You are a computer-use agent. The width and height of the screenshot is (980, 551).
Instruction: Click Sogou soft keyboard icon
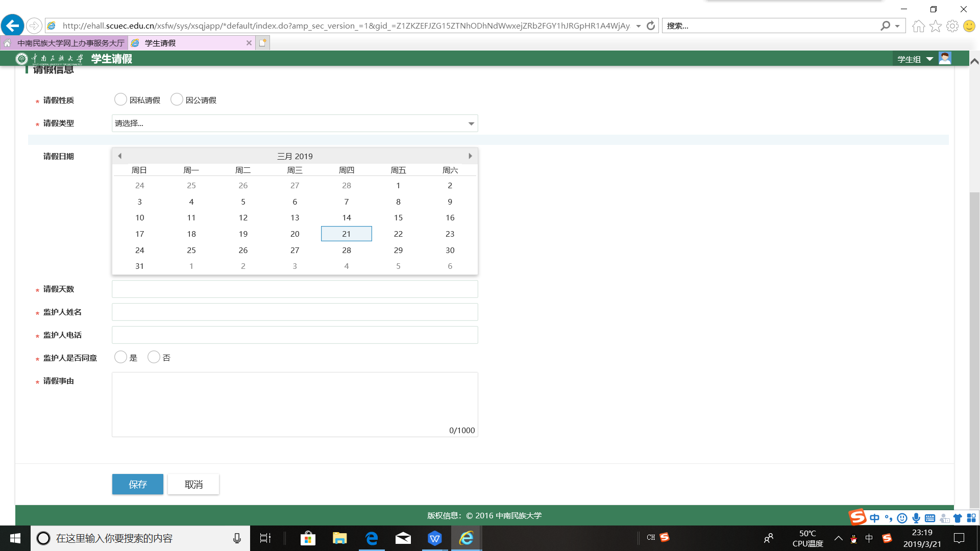coord(930,518)
